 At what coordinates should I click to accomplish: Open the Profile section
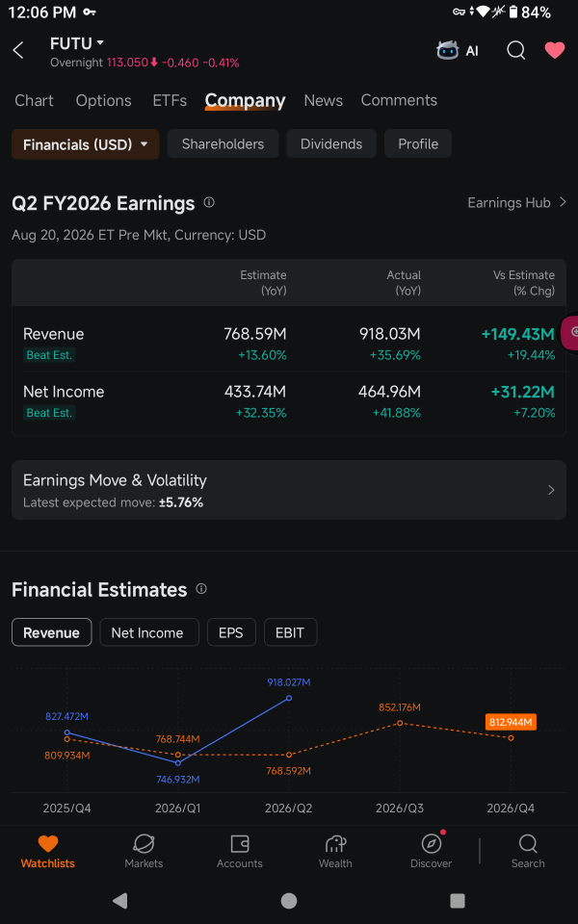click(x=418, y=144)
